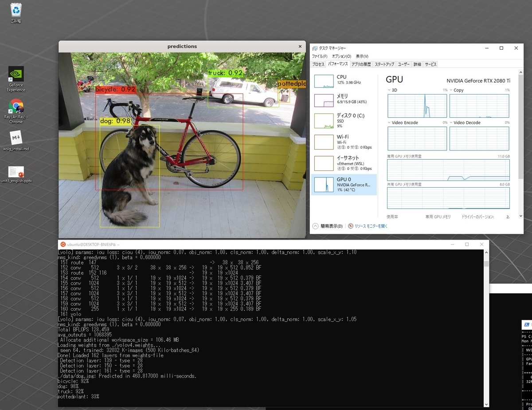Select CPU performance graph in sidebar
532x410 pixels.
[x=344, y=81]
